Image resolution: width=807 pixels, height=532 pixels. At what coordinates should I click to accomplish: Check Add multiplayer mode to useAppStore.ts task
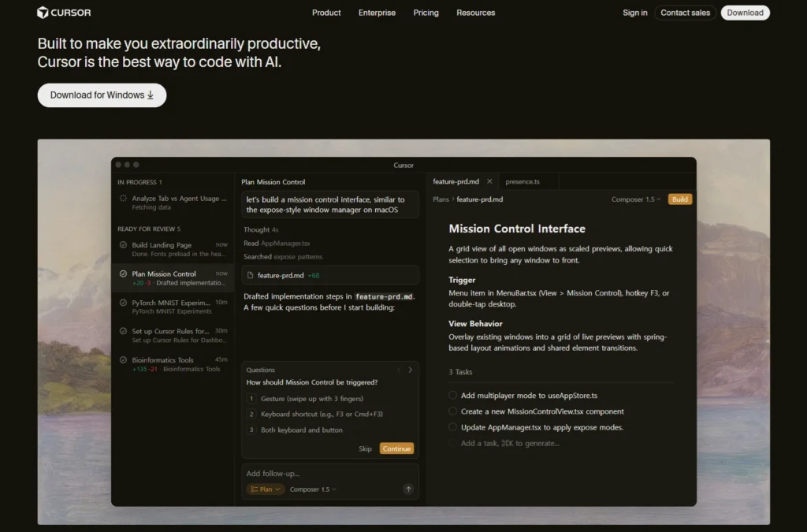point(452,395)
